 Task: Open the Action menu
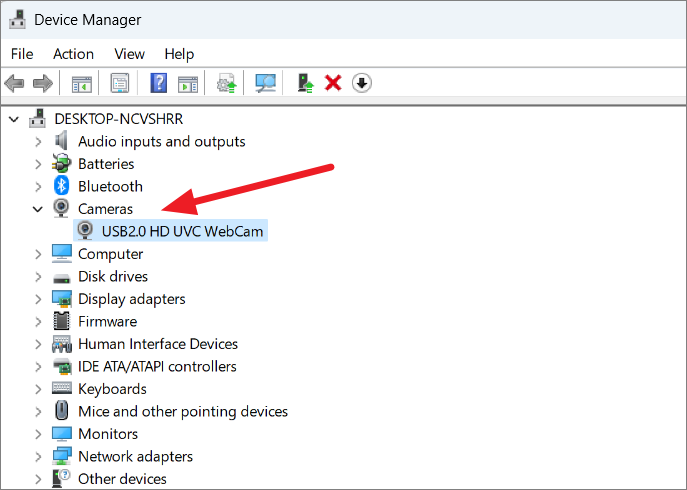tap(73, 54)
